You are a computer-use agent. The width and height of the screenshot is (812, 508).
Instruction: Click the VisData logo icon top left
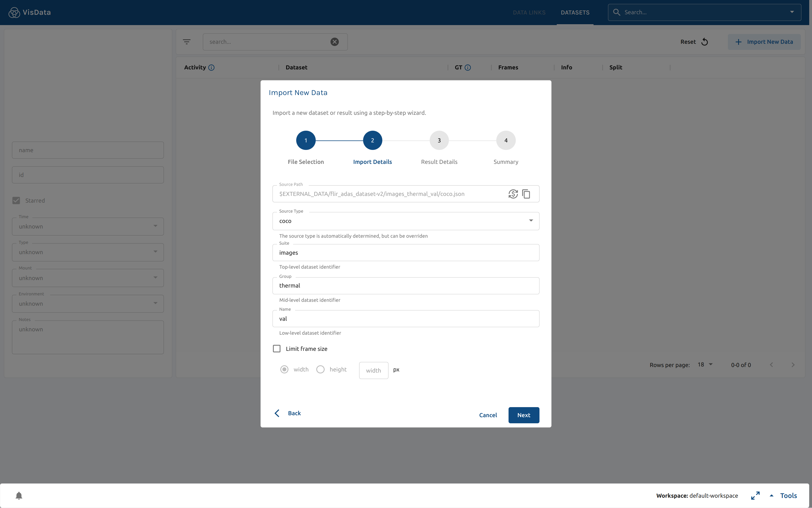point(14,12)
